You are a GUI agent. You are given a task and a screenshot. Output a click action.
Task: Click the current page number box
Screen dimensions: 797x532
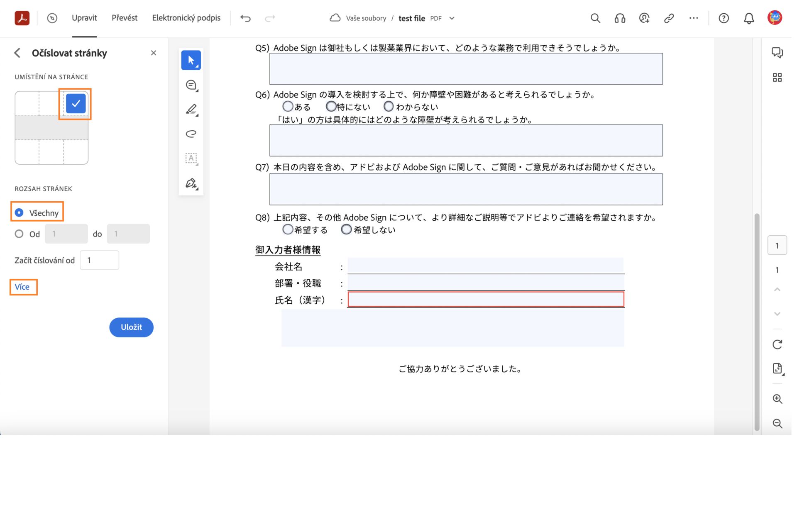(x=777, y=246)
